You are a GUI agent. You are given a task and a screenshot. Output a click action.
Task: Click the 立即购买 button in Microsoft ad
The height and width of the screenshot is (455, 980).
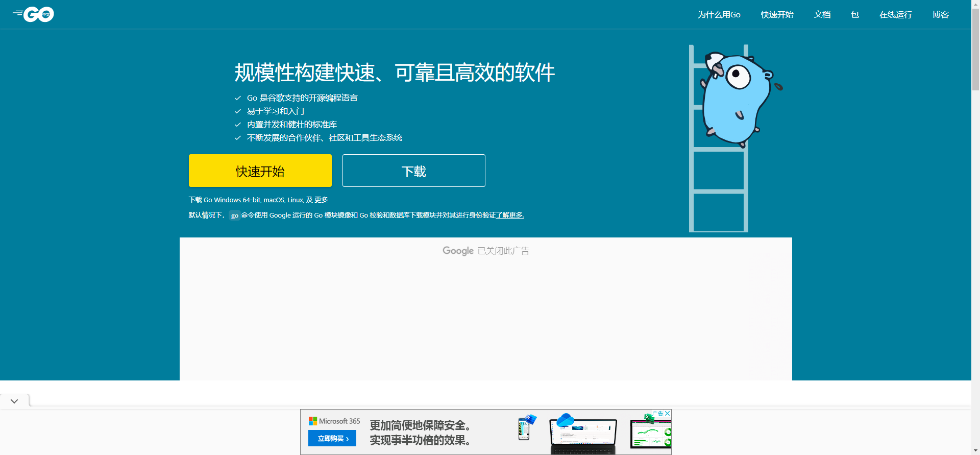pyautogui.click(x=332, y=438)
